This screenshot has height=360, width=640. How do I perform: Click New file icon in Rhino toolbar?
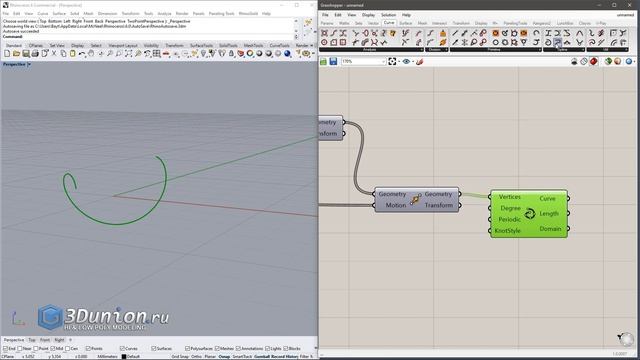7,53
